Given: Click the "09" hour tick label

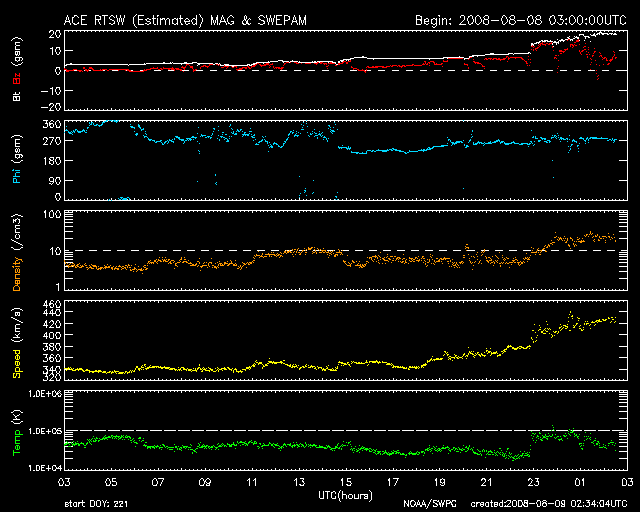Looking at the screenshot, I should point(205,483).
